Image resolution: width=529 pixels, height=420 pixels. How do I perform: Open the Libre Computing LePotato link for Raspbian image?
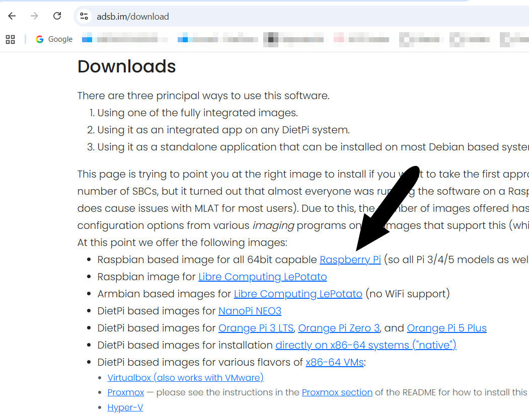click(262, 277)
